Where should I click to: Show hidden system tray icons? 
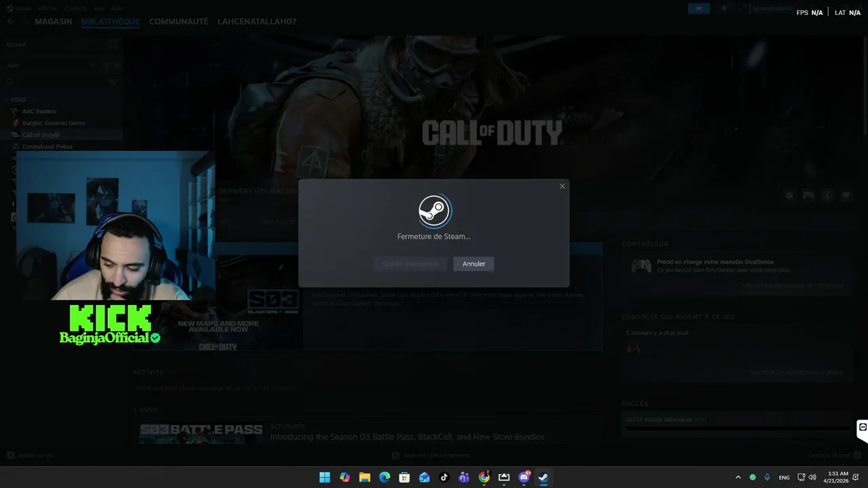pos(738,477)
